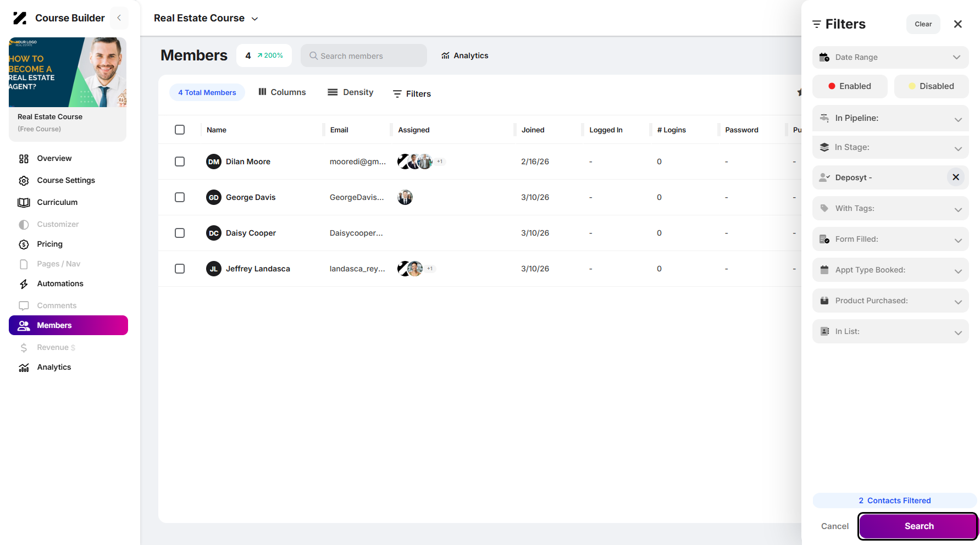980x545 pixels.
Task: Open Analytics next to search bar
Action: [x=464, y=55]
